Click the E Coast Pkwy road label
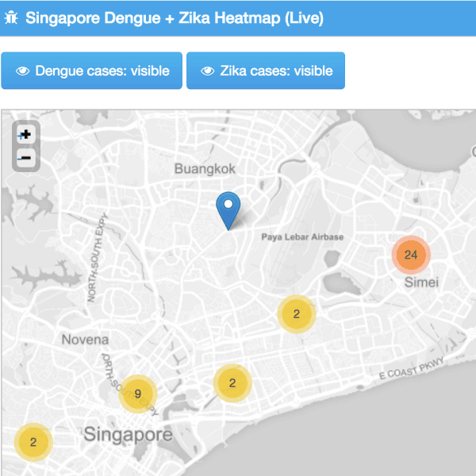Screen dimensions: 476x476 (x=413, y=369)
